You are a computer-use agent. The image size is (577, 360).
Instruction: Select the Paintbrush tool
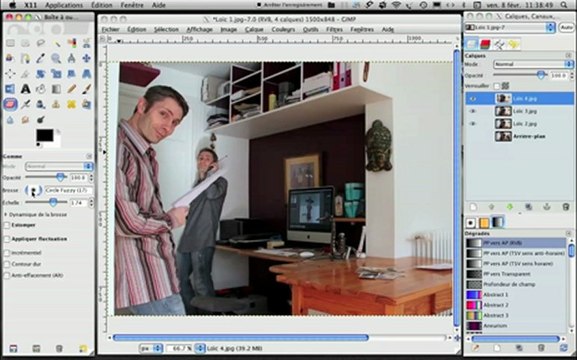pos(86,89)
